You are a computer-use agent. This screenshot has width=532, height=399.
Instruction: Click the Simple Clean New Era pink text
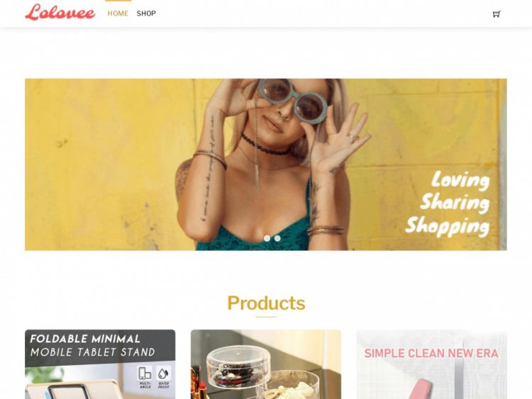431,353
